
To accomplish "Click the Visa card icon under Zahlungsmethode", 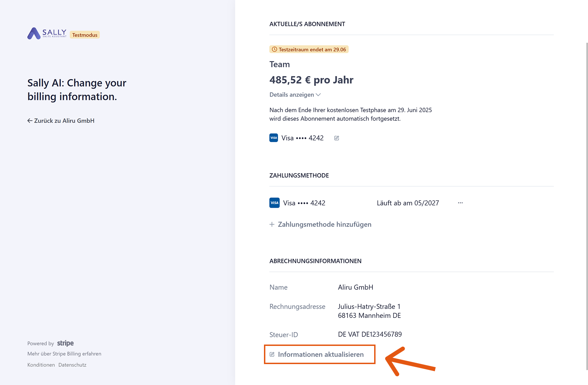I will [x=275, y=203].
